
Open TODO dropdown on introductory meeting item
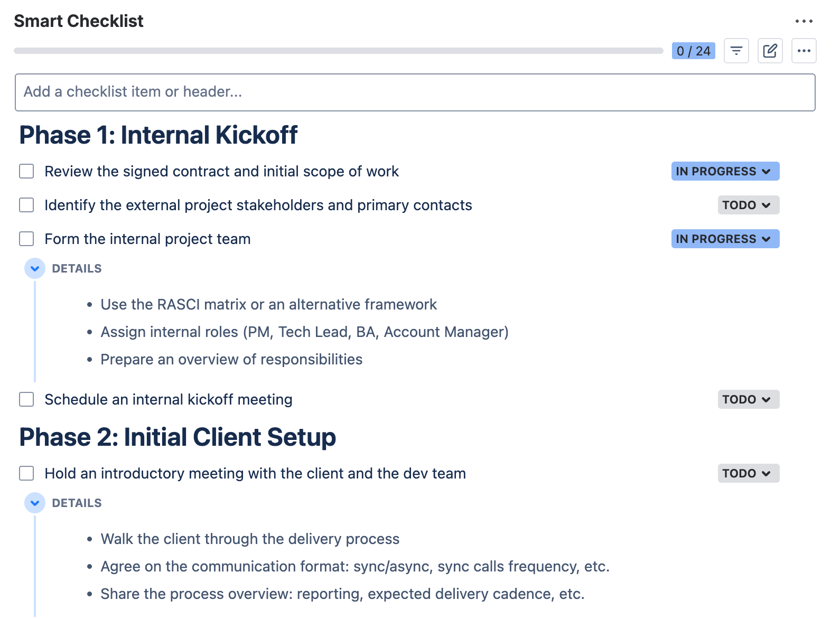tap(748, 473)
